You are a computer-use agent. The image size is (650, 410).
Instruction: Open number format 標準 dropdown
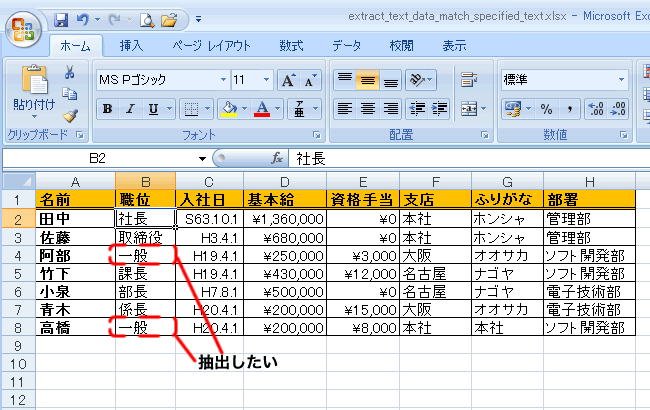point(621,80)
